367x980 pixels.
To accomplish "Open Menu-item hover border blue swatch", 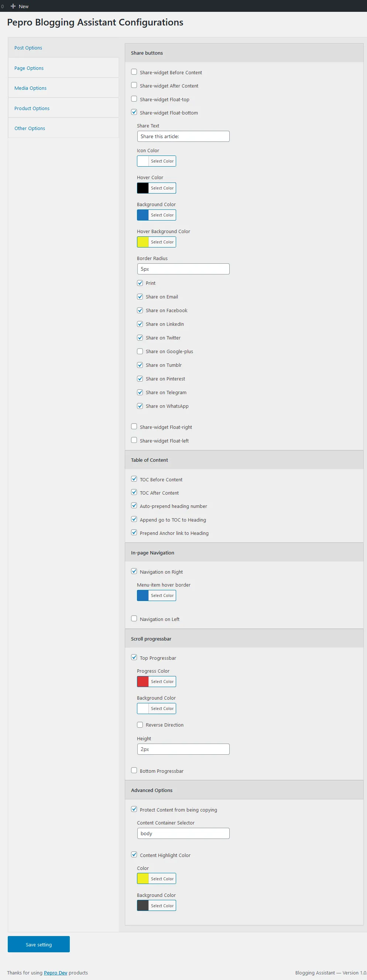I will point(143,595).
